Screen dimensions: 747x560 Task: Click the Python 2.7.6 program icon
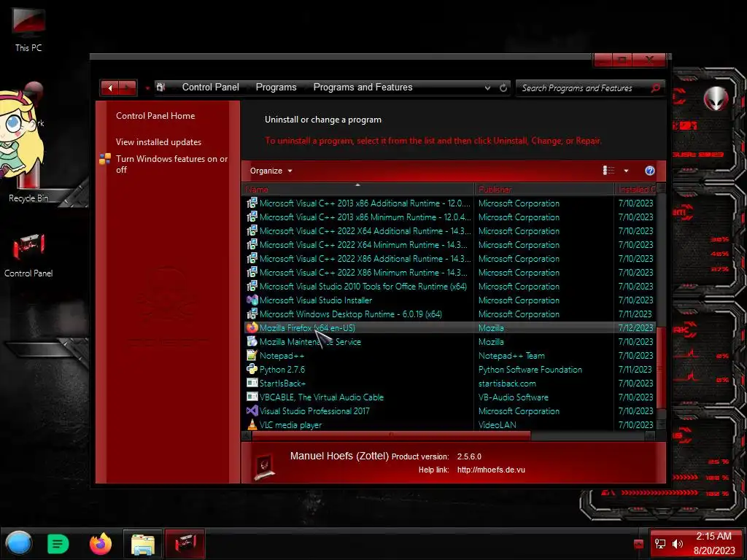tap(252, 369)
